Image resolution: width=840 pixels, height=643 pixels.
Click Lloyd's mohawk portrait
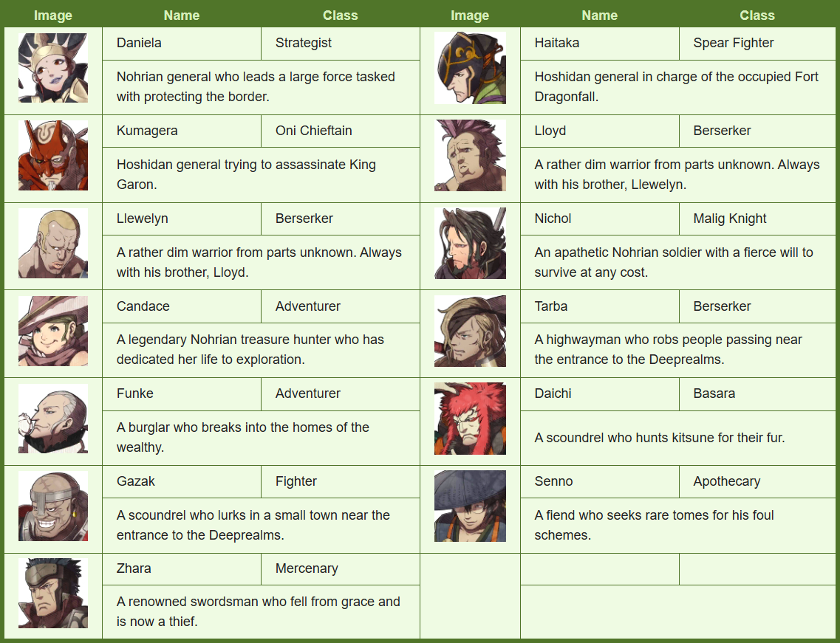click(470, 155)
